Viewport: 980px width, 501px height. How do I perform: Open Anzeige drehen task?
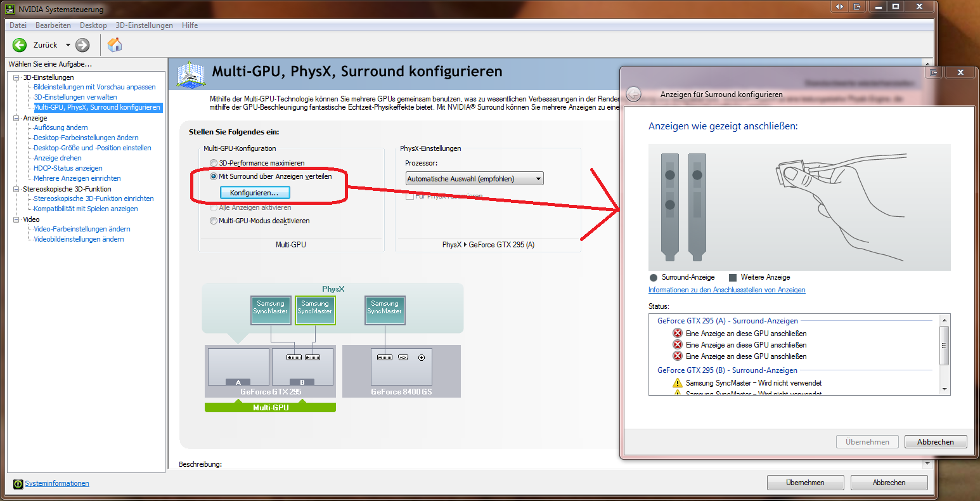pyautogui.click(x=58, y=158)
